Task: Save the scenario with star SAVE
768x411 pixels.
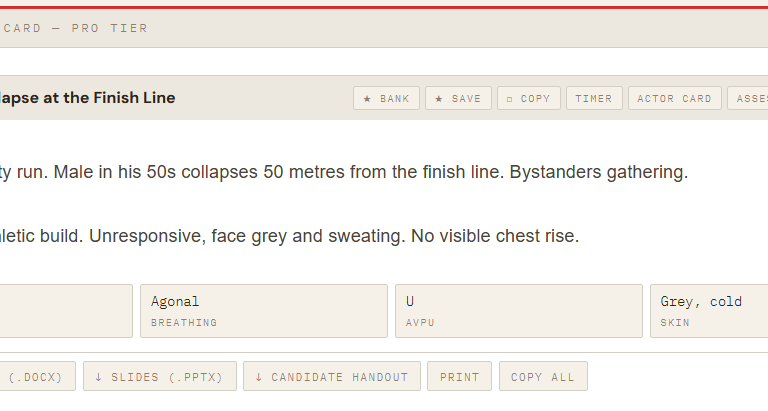Action: click(x=458, y=98)
